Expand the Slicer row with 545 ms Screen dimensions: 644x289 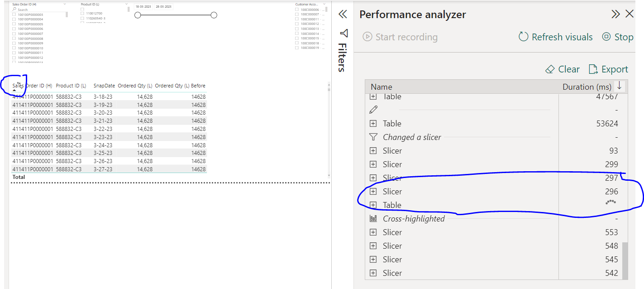pos(373,260)
